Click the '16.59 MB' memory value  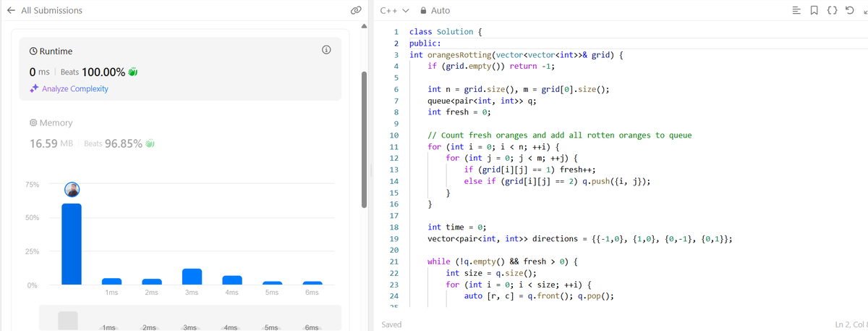(x=52, y=143)
